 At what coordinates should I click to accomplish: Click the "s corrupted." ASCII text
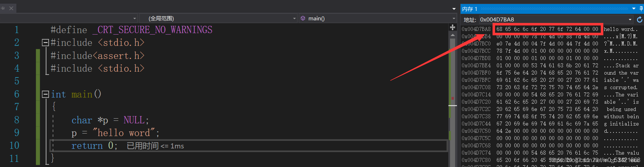621,87
